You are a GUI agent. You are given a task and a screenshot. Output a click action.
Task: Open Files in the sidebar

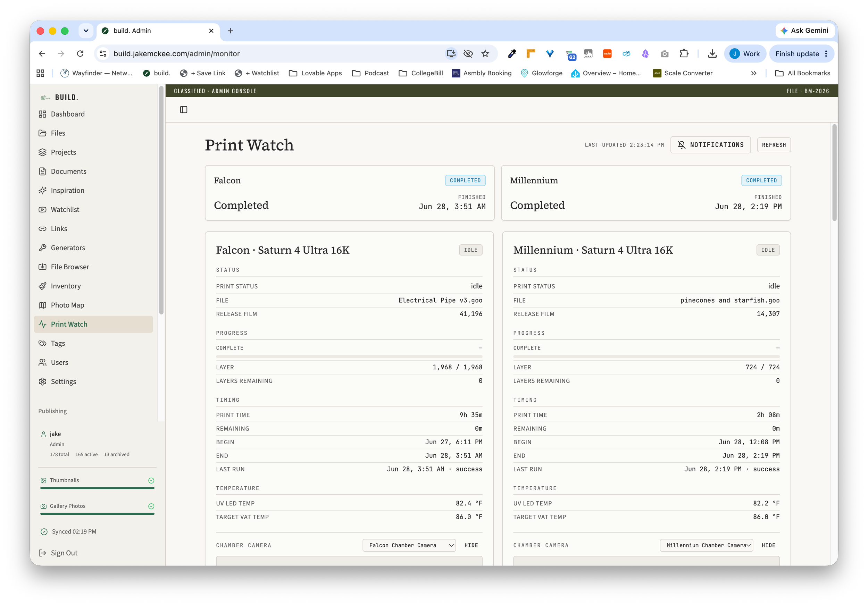51,133
